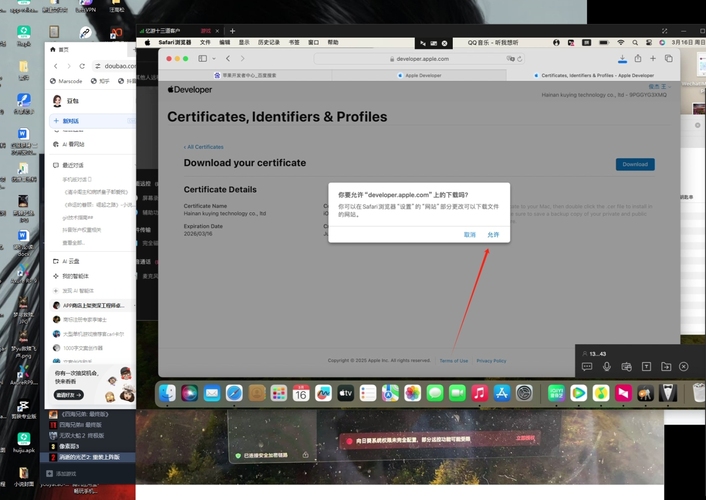Open Launchpad from the Dock

pyautogui.click(x=279, y=393)
